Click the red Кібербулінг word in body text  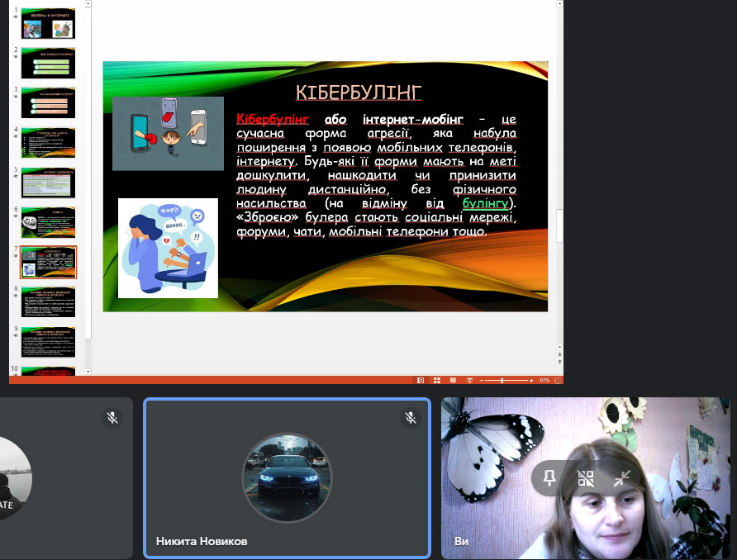coord(273,119)
